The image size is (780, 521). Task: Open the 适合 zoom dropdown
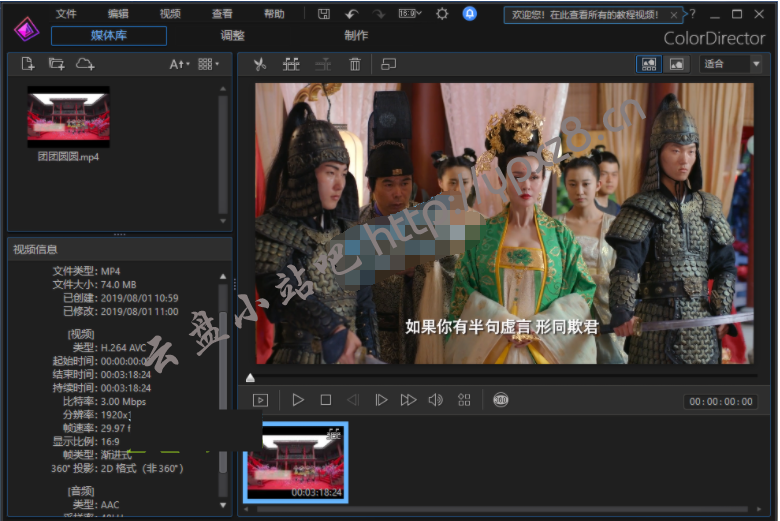coord(730,64)
